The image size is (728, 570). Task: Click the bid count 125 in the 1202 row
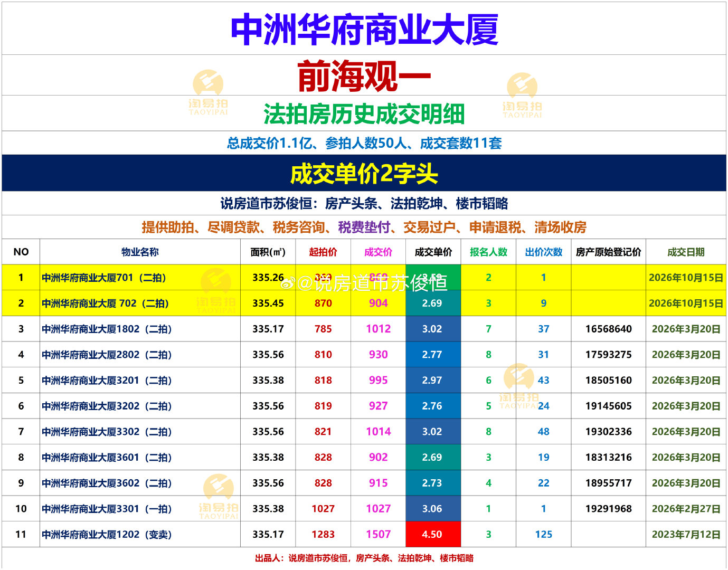[x=544, y=534]
